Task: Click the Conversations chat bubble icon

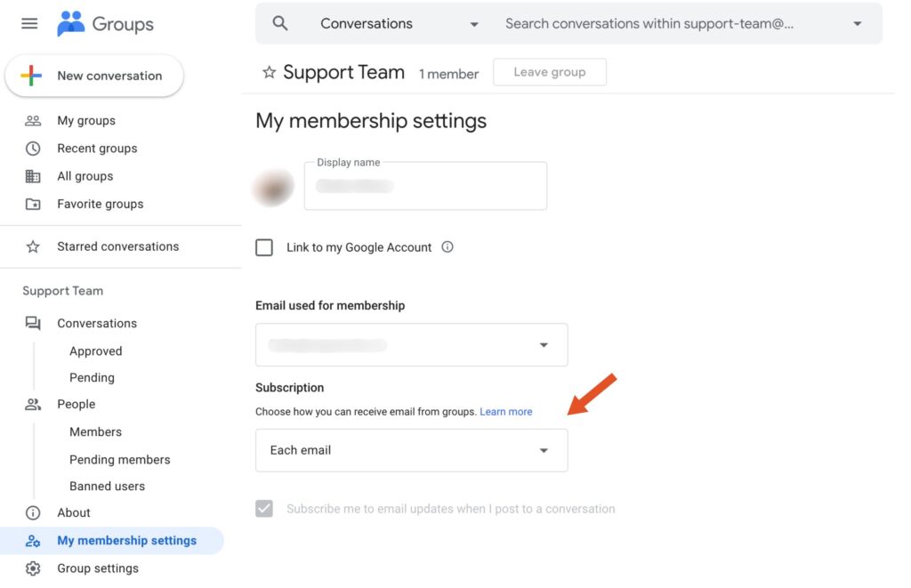Action: pos(33,323)
